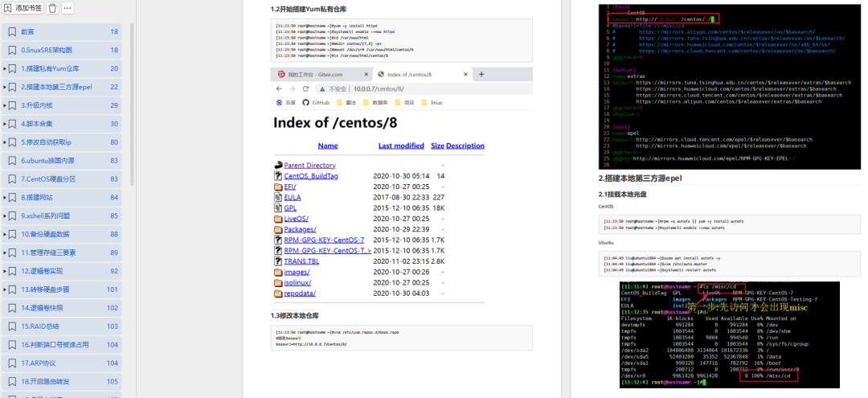Go to bookmark 18.开启路由转发
The width and height of the screenshot is (868, 398).
61,381
